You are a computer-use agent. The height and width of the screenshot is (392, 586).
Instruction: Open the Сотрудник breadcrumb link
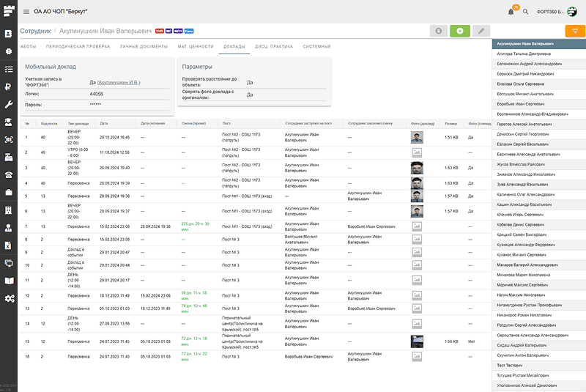(35, 31)
